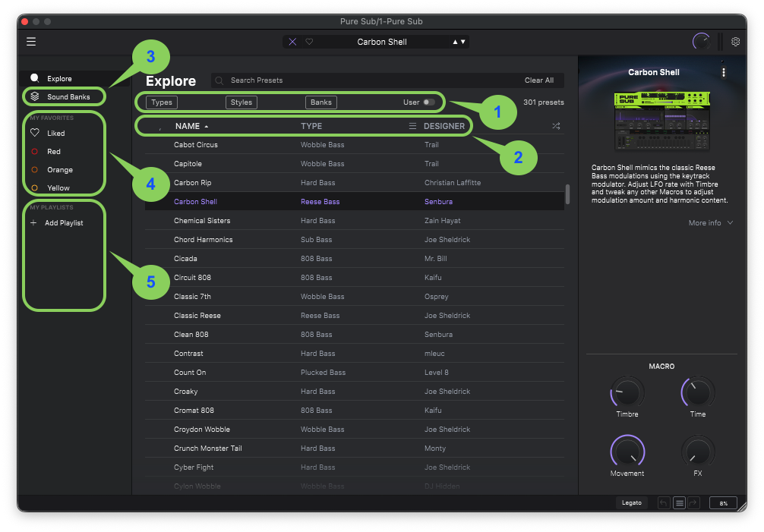
Task: Select previous preset with up arrow
Action: [455, 42]
